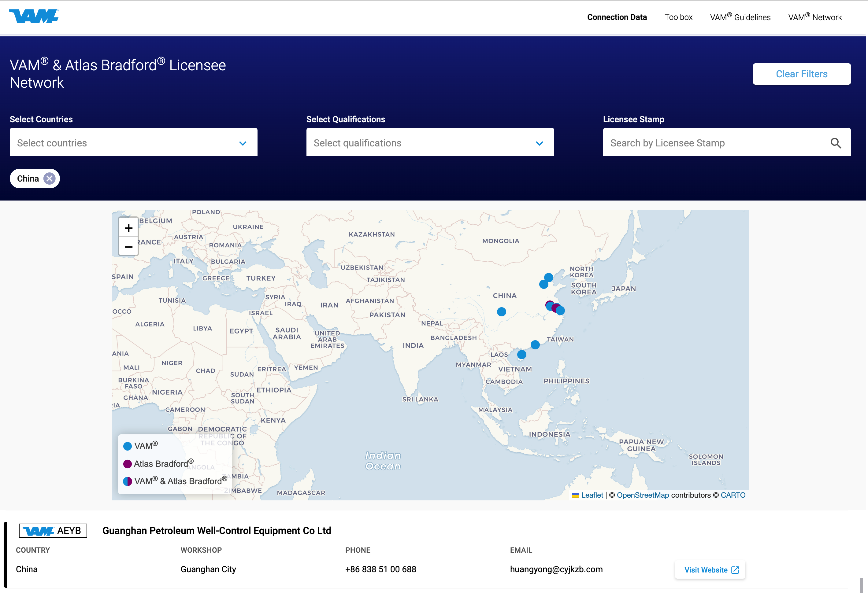This screenshot has height=593, width=868.
Task: Click the VAM logo in header
Action: [34, 16]
